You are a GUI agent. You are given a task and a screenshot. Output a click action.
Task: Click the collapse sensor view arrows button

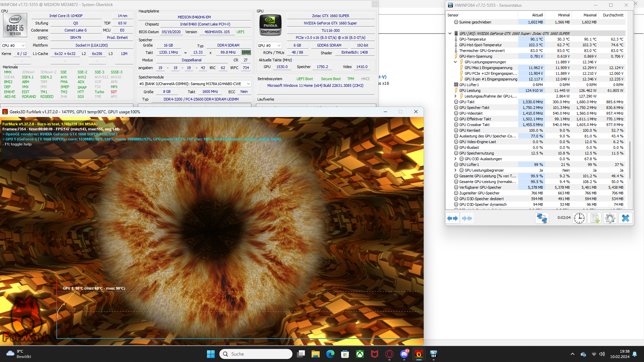tap(467, 218)
